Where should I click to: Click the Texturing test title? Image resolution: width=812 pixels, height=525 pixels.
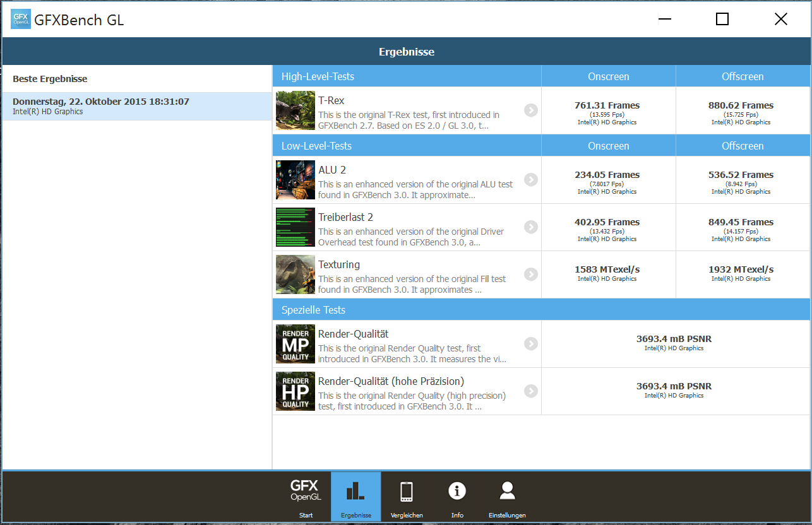339,264
